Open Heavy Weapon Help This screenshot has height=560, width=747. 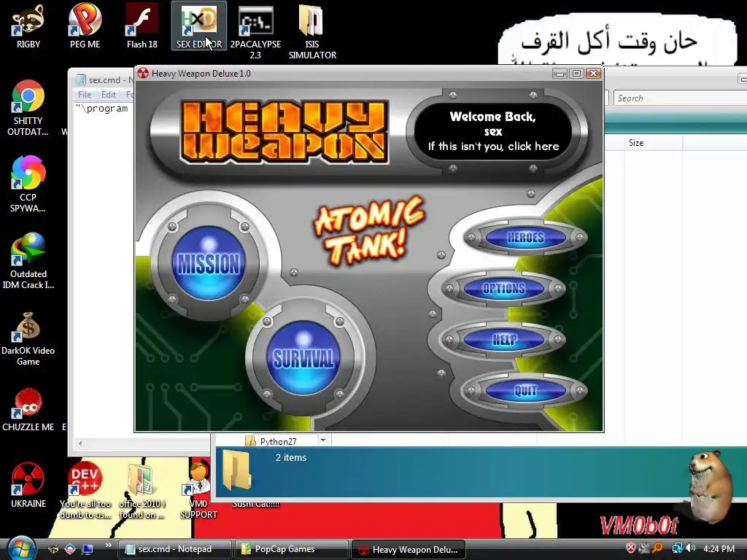tap(504, 340)
